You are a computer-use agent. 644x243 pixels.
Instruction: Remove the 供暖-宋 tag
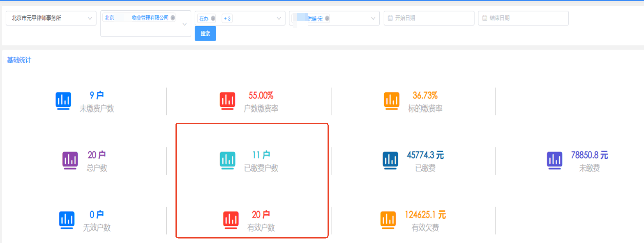click(x=327, y=18)
